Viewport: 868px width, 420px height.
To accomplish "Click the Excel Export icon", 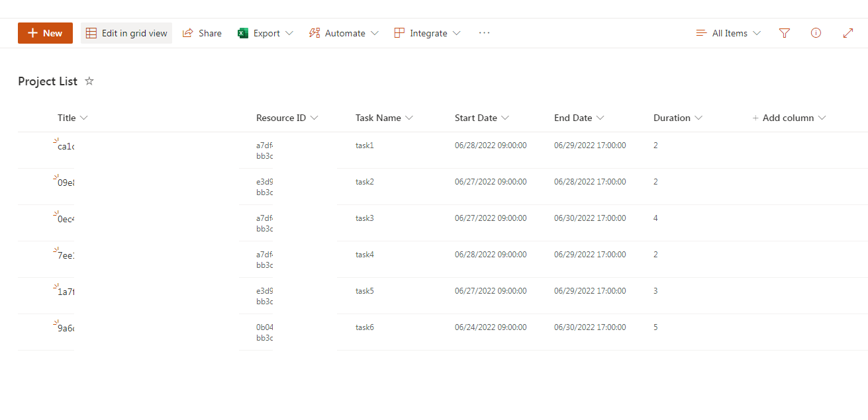I will tap(243, 33).
